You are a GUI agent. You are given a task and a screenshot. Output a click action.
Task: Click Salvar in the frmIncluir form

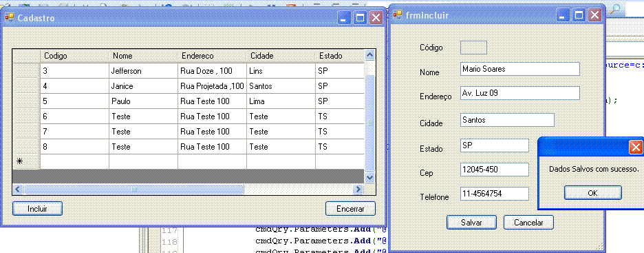tap(471, 223)
